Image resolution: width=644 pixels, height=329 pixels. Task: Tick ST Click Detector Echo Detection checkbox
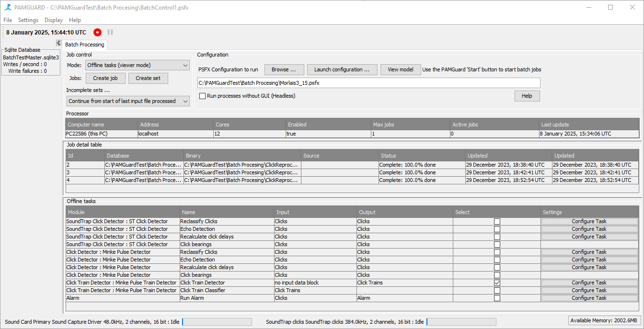click(497, 229)
